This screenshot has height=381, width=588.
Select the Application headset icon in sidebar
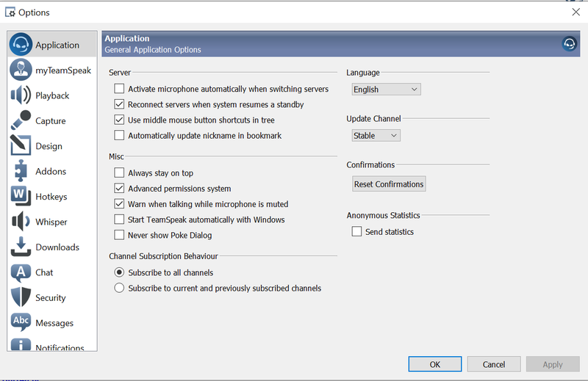coord(21,44)
